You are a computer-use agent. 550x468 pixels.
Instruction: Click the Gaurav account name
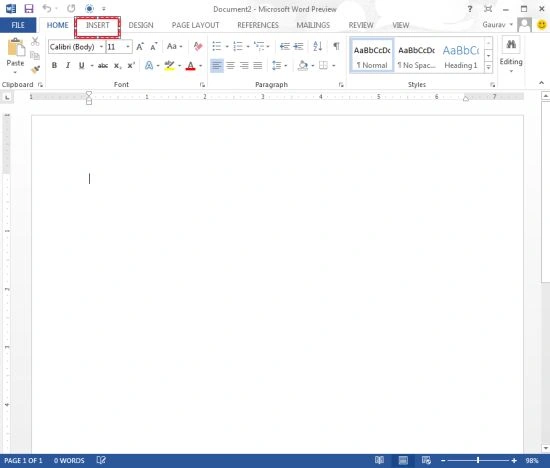click(494, 25)
